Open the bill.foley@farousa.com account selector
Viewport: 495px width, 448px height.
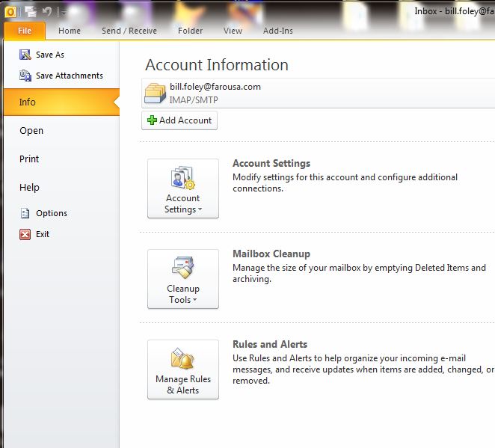coord(319,93)
